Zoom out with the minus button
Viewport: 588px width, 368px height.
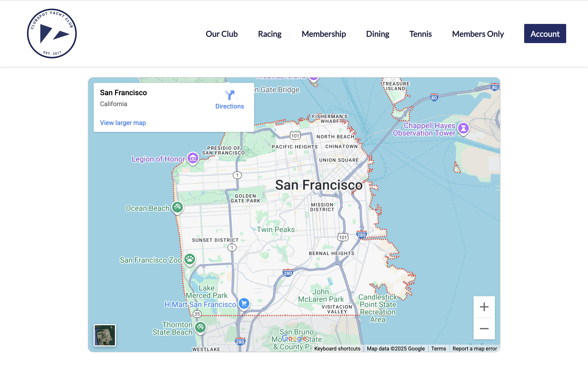point(484,329)
